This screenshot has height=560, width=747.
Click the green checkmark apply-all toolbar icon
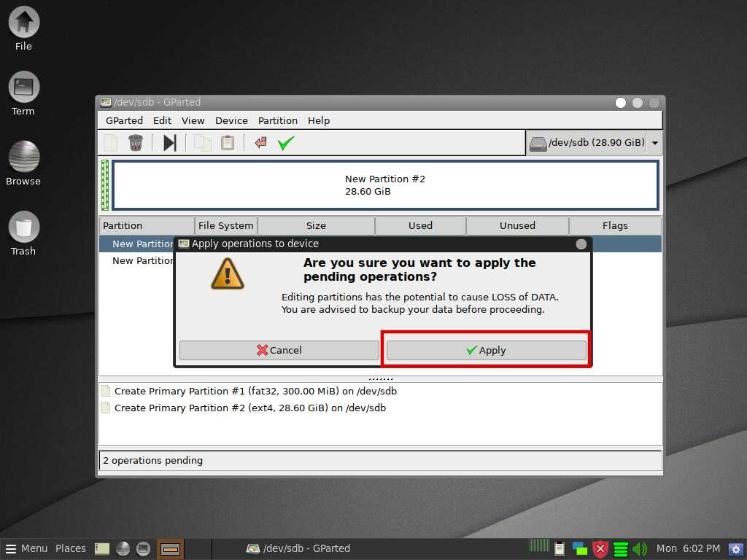click(285, 143)
